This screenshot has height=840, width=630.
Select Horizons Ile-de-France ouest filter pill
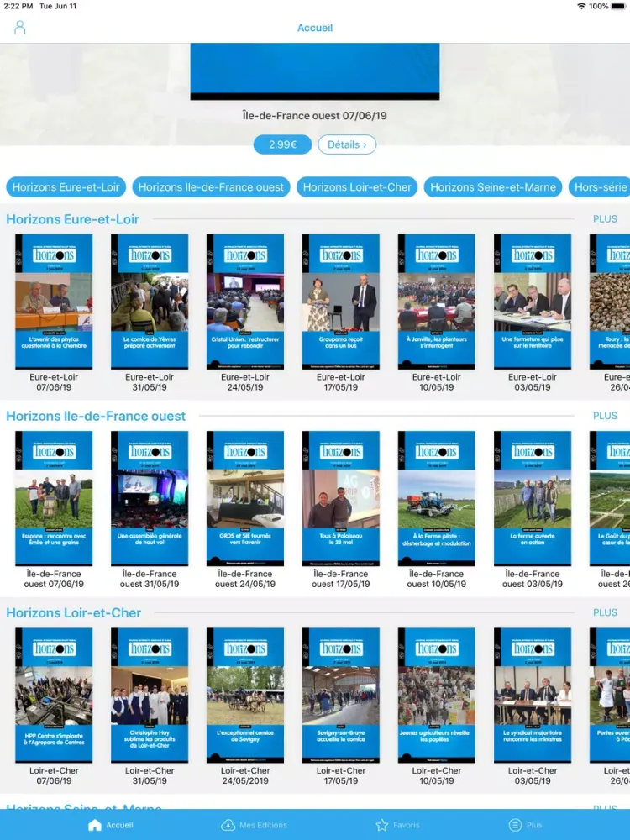point(211,187)
